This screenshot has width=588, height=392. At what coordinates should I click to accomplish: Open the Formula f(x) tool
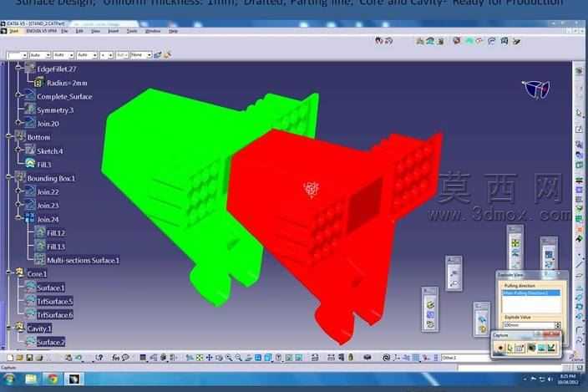point(116,358)
